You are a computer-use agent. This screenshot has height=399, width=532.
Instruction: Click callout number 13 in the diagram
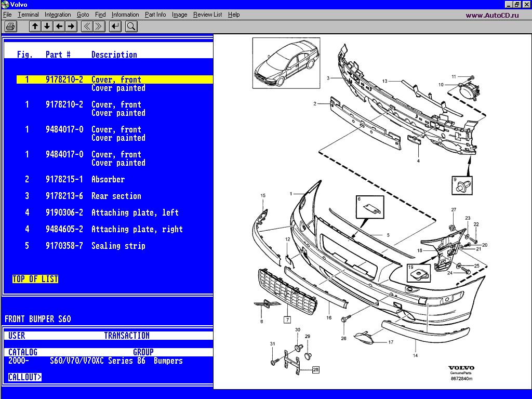point(385,81)
